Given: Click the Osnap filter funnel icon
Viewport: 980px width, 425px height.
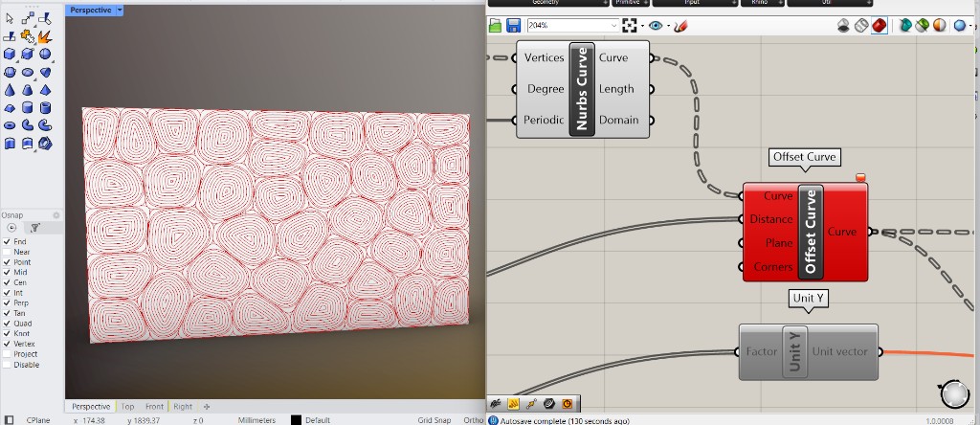Looking at the screenshot, I should point(35,228).
